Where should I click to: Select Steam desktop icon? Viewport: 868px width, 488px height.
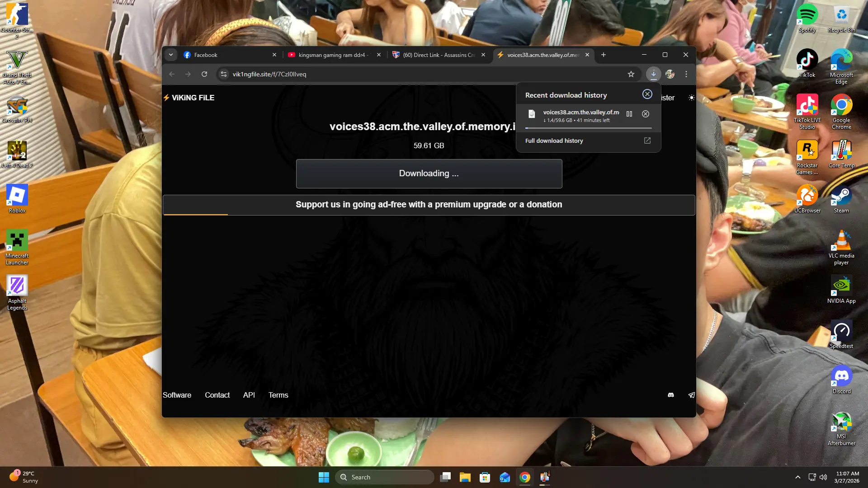(841, 199)
